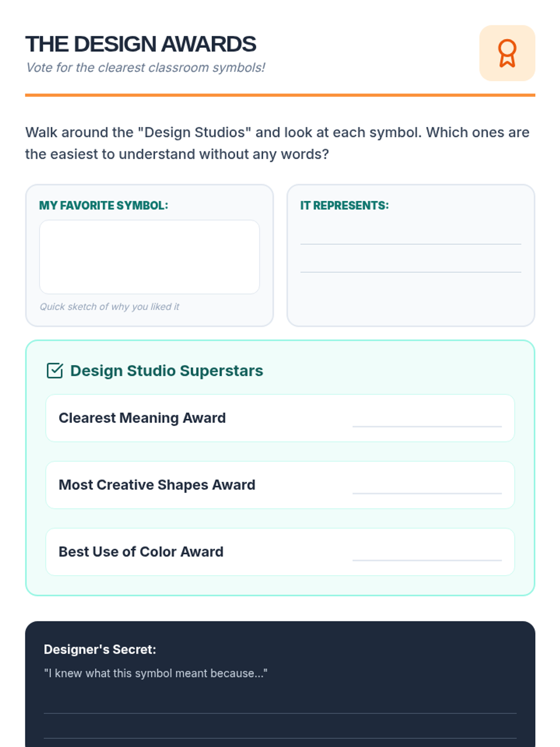Click the 'I knew what this symbol meant' prompt
This screenshot has height=747, width=560.
[x=155, y=673]
